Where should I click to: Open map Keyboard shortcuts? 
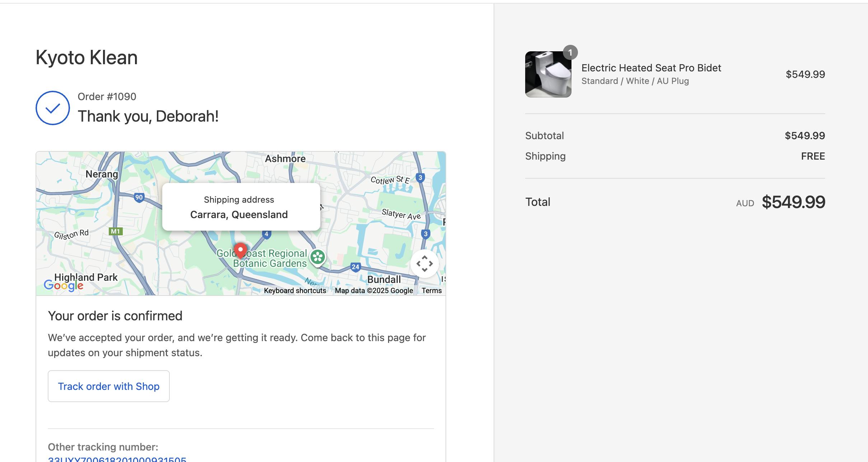[x=295, y=291]
